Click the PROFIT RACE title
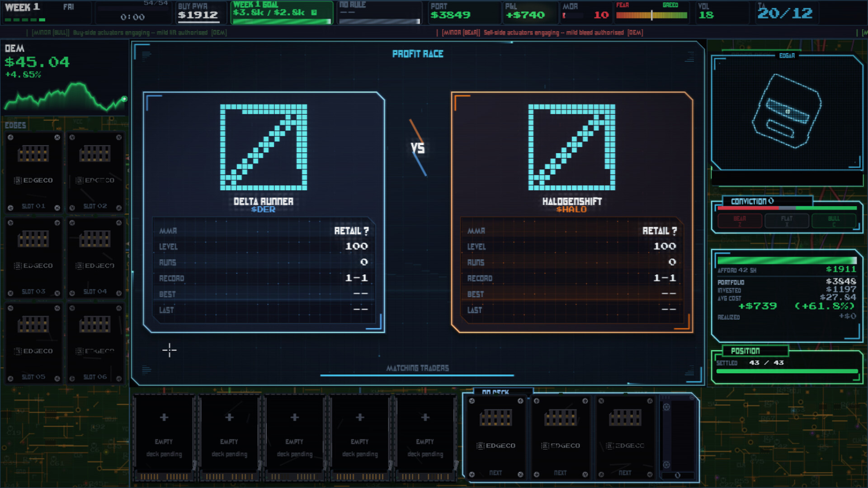This screenshot has height=488, width=868. 418,54
